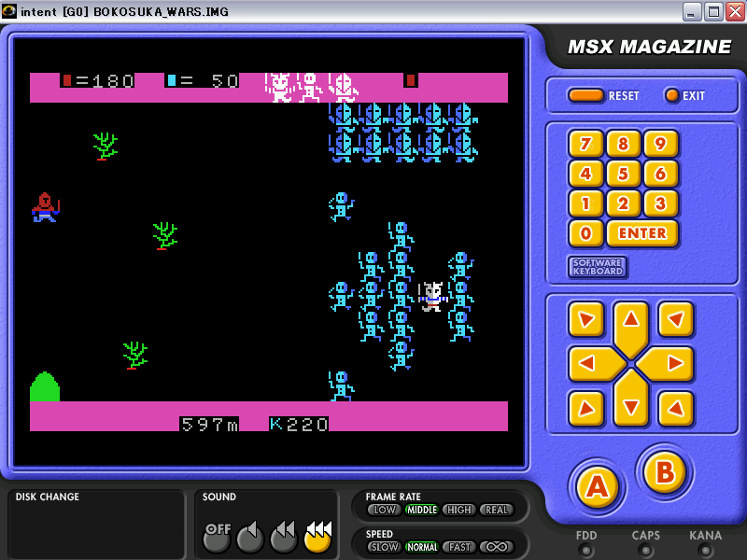747x560 pixels.
Task: Turn sound OFF with the first knob
Action: pos(217,538)
